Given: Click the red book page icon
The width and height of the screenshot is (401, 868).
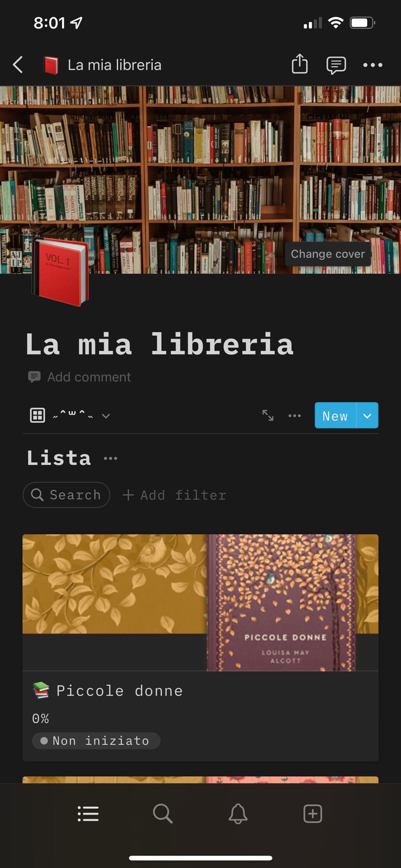Looking at the screenshot, I should [59, 271].
